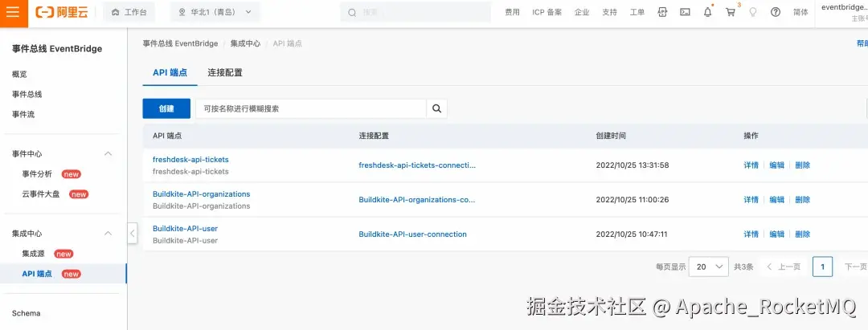Image resolution: width=868 pixels, height=330 pixels.
Task: Open 集成源 in sidebar
Action: point(33,254)
